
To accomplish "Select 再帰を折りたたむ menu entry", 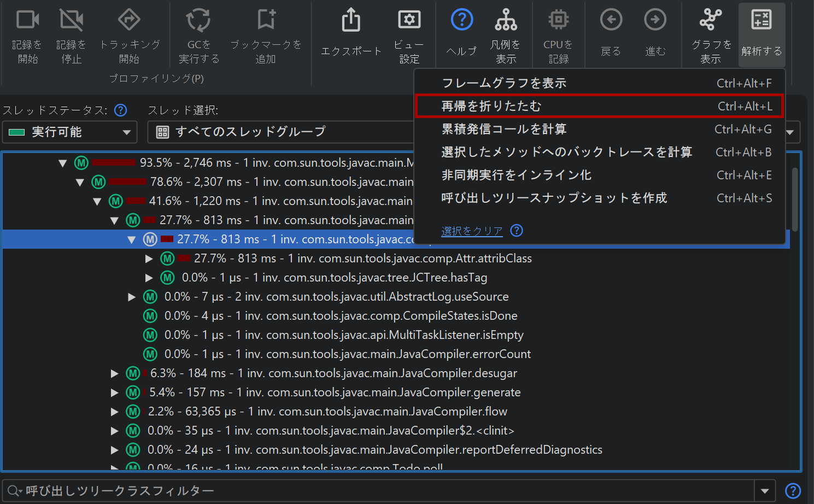I will (599, 106).
